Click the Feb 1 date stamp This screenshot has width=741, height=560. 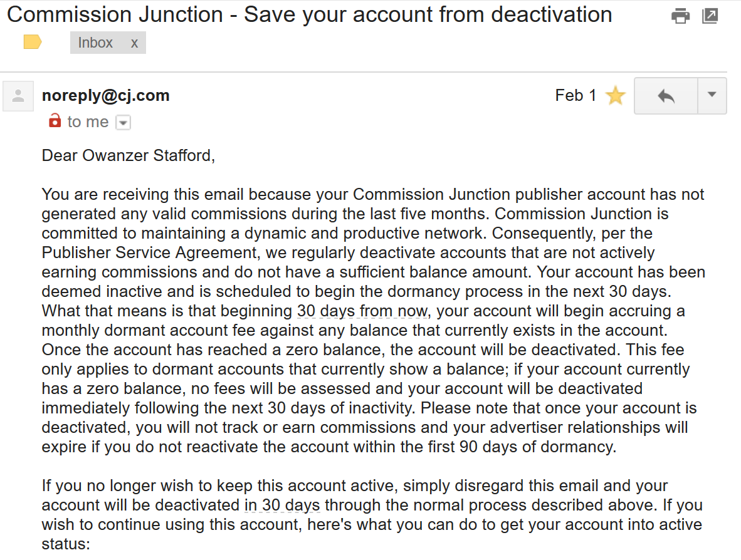pyautogui.click(x=575, y=96)
